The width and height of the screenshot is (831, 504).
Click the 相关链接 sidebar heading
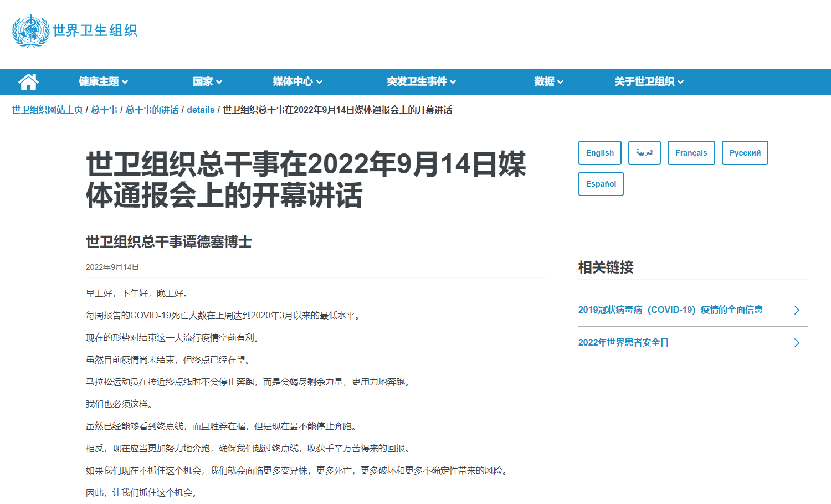(x=606, y=268)
